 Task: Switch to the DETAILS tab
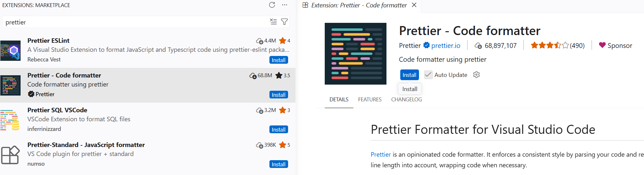point(339,99)
